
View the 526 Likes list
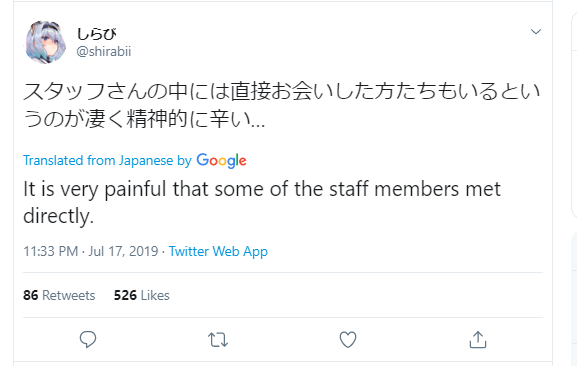142,295
